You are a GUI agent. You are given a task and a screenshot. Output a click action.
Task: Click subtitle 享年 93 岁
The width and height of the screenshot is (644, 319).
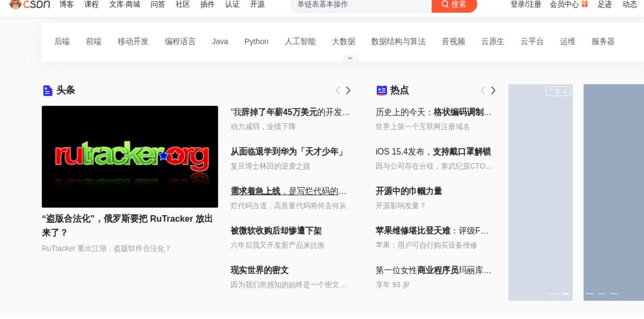[x=393, y=285]
